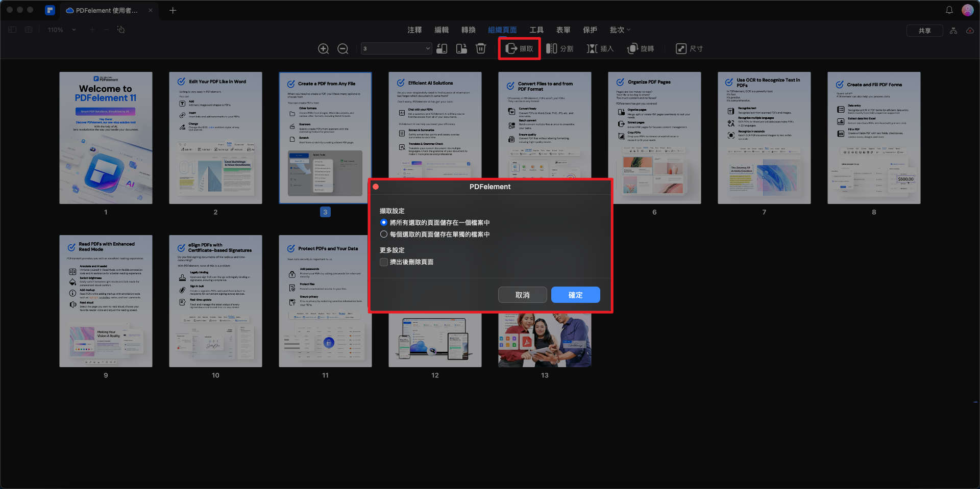Delete selected page with trash icon
This screenshot has height=489, width=980.
[481, 48]
